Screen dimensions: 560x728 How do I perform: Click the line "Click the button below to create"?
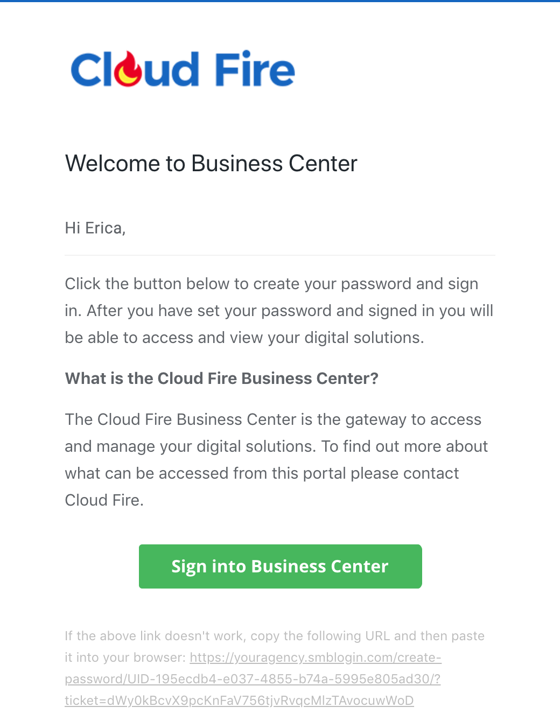(x=271, y=284)
